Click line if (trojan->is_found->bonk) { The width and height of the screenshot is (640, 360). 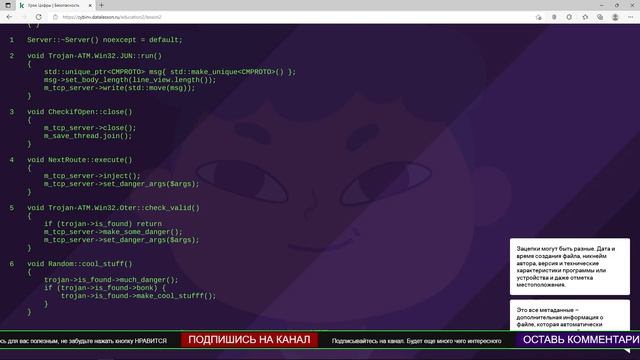(105, 288)
